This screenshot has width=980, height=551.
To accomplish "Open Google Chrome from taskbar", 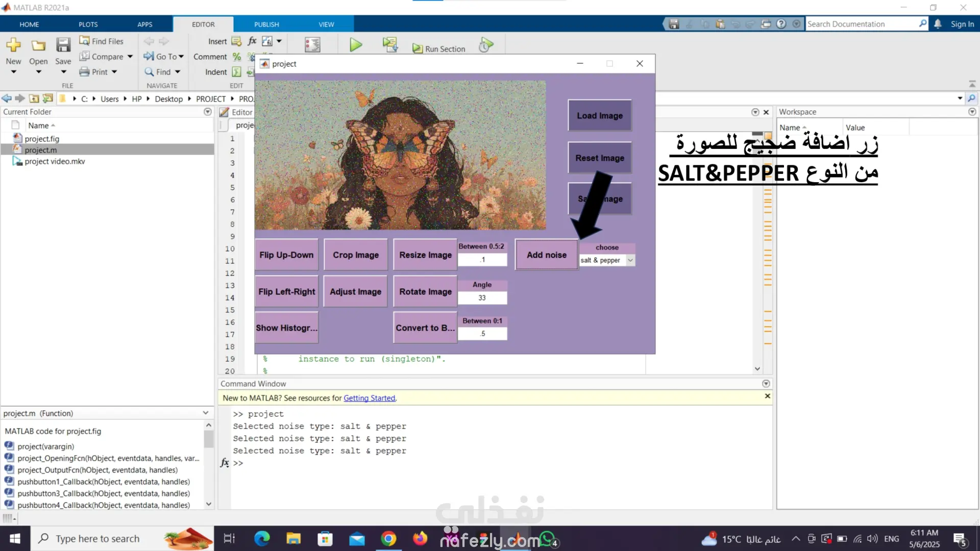I will pyautogui.click(x=388, y=539).
